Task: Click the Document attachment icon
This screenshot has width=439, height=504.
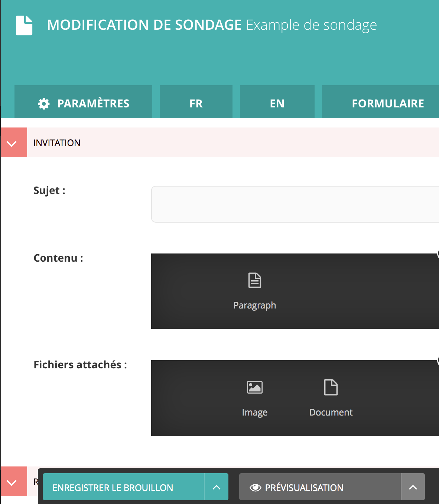Action: pyautogui.click(x=331, y=387)
